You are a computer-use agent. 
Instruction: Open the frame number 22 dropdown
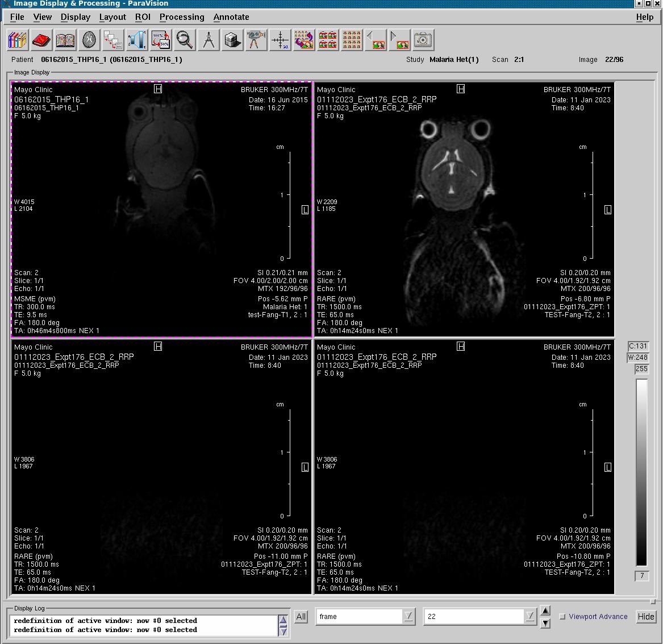click(x=529, y=617)
